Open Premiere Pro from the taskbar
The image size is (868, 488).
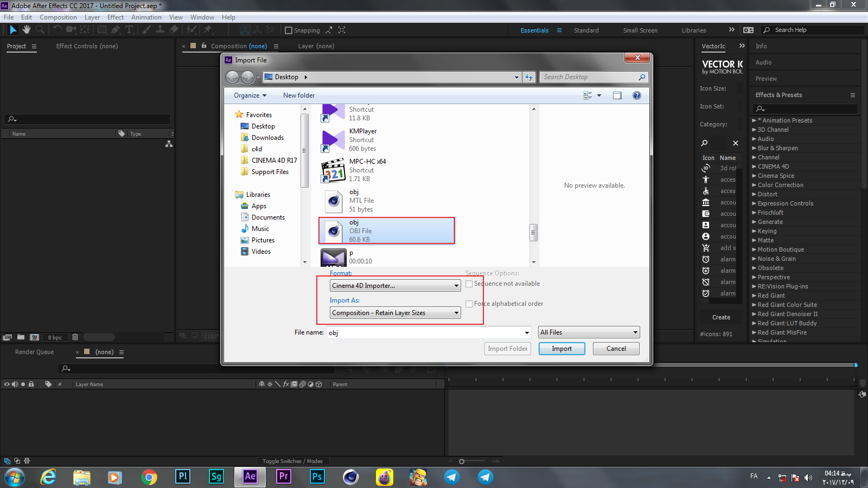[284, 477]
